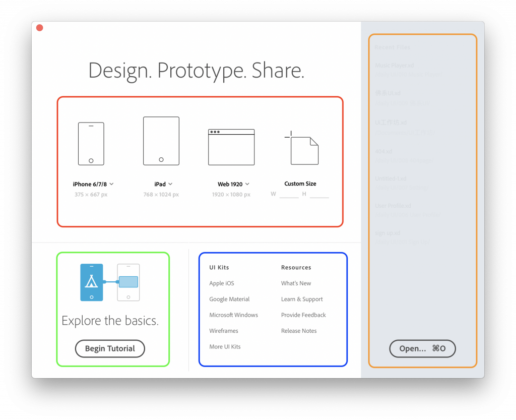This screenshot has width=516, height=420.
Task: Open the Microsoft Windows UI kit
Action: (234, 315)
